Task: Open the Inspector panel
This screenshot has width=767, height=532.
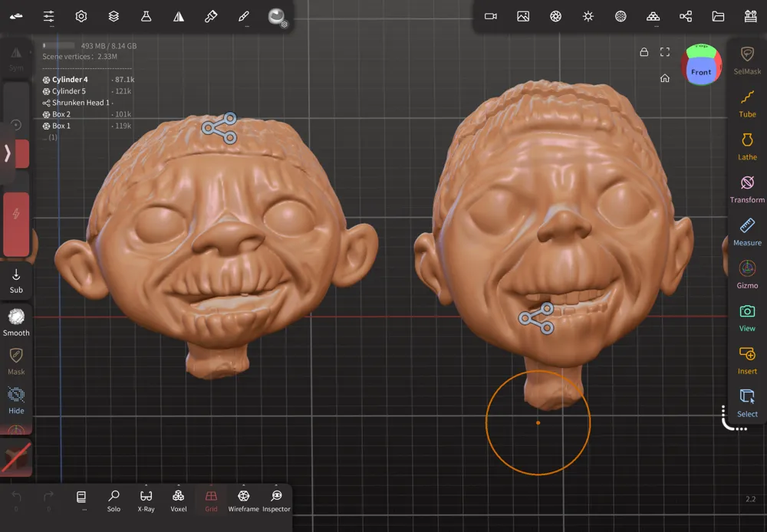Action: (276, 501)
